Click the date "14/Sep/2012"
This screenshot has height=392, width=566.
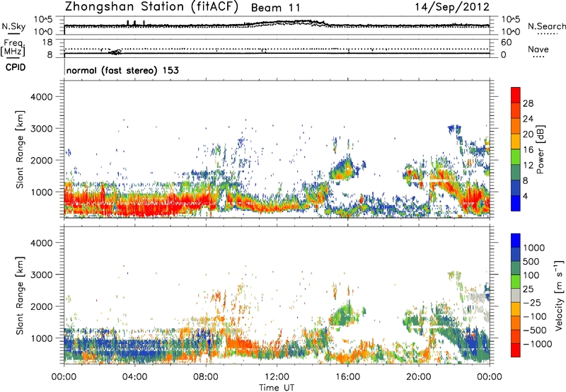[x=452, y=7]
